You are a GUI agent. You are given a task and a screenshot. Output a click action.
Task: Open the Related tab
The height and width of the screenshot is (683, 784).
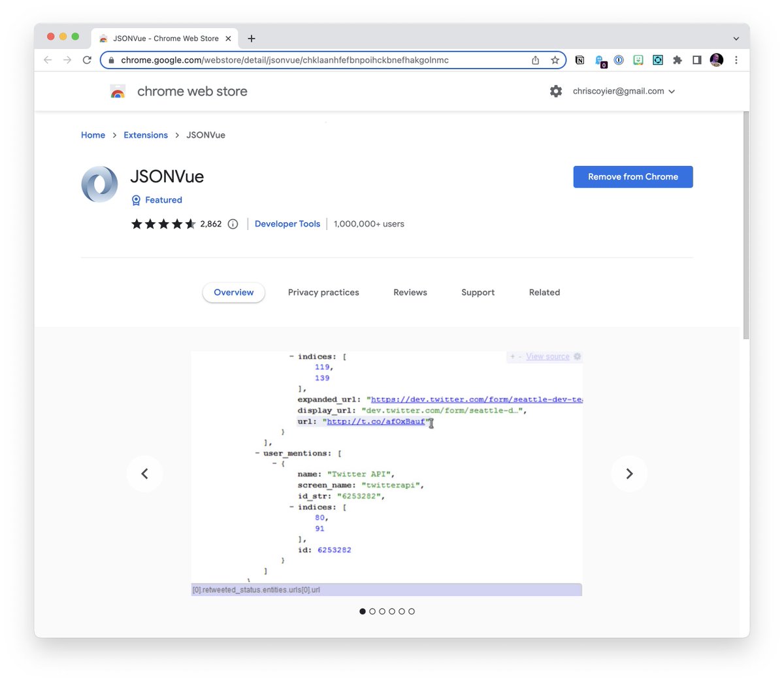(545, 292)
